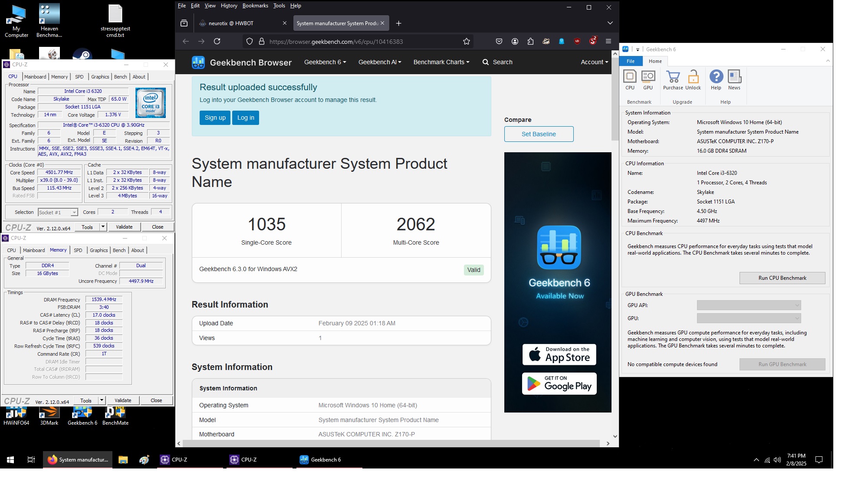
Task: Collapse the Geekbench 6 ribbon with the chevron
Action: click(x=828, y=61)
